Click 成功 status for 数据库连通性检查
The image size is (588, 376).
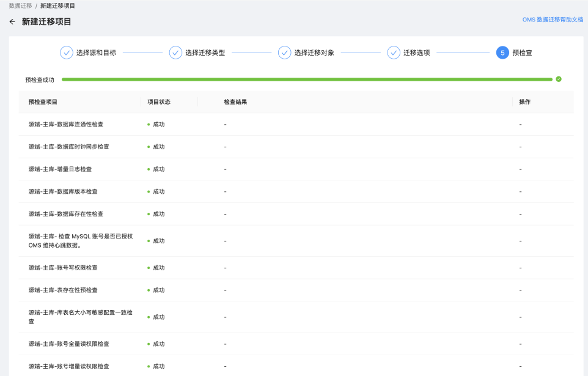point(156,125)
